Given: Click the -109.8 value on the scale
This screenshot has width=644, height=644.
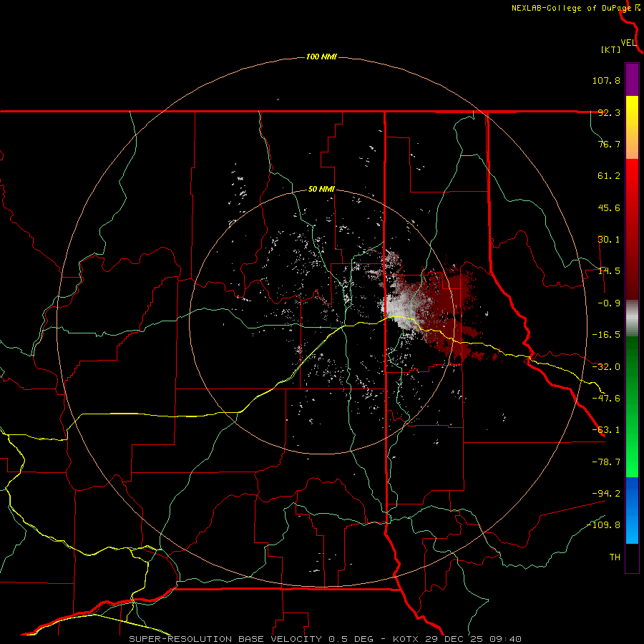Looking at the screenshot, I should click(x=604, y=525).
